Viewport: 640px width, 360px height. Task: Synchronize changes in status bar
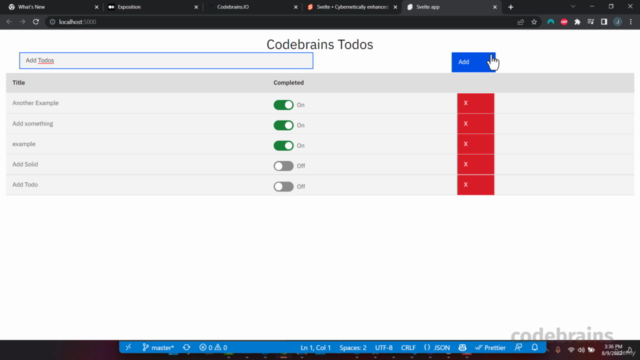187,347
